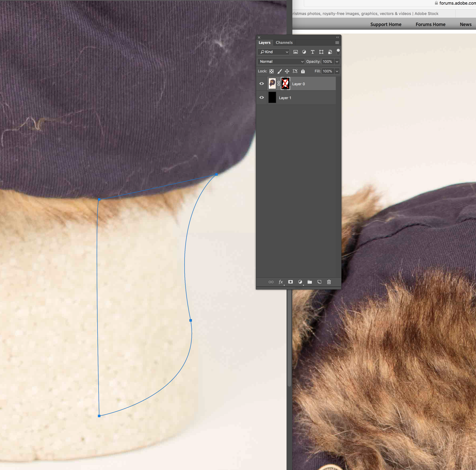Filter layers by adjustment layers icon

pyautogui.click(x=304, y=52)
